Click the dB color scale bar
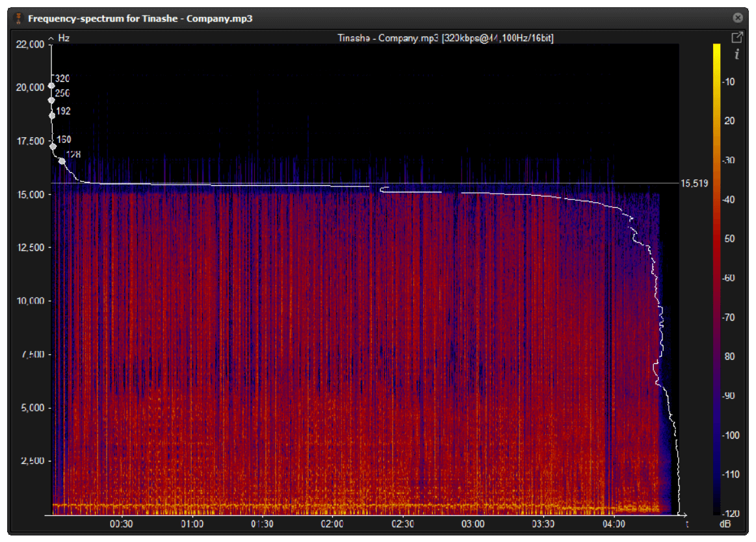Viewport: 756px width, 542px height. (717, 279)
